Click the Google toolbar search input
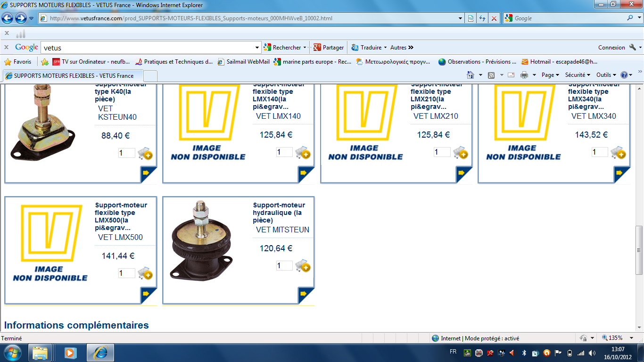The height and width of the screenshot is (362, 644). coord(148,48)
